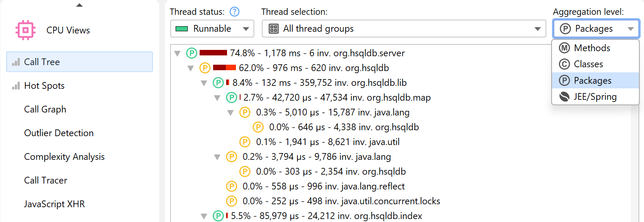Image resolution: width=644 pixels, height=222 pixels.
Task: Click the Thread status help icon
Action: (x=235, y=12)
